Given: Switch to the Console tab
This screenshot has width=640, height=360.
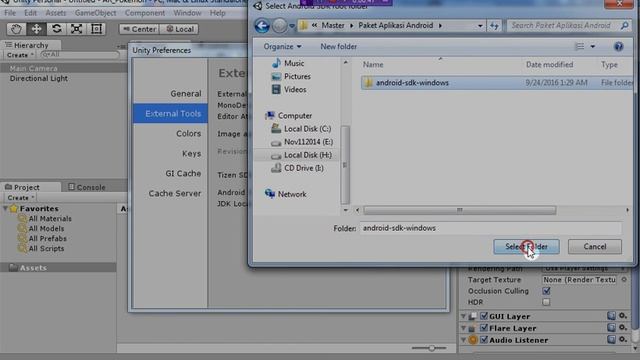Looking at the screenshot, I should pos(87,187).
